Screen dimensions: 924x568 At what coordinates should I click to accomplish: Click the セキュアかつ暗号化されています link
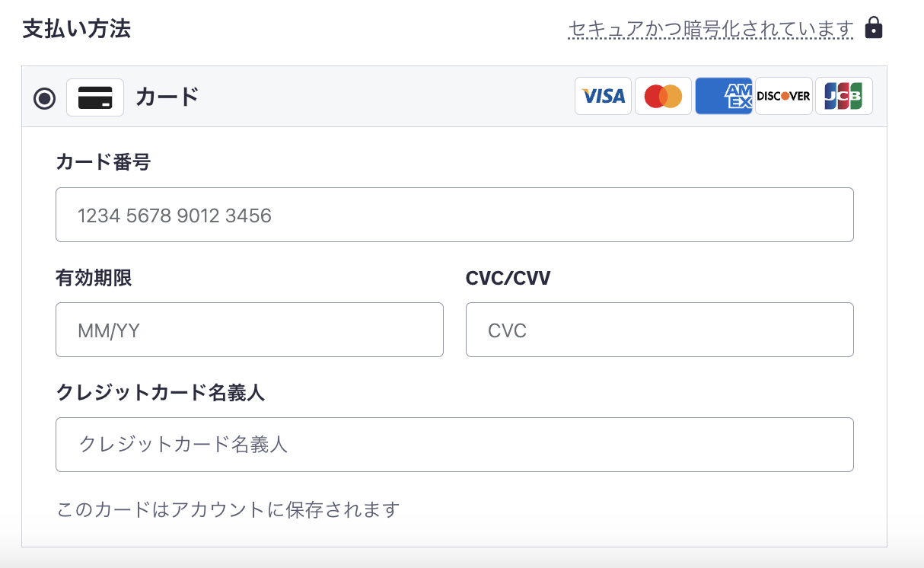tap(711, 30)
